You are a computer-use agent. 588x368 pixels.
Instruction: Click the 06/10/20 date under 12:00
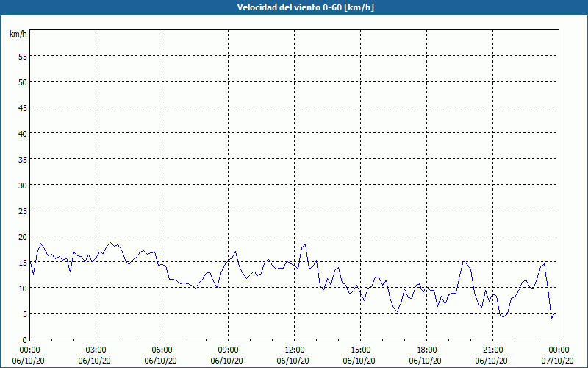(x=293, y=361)
